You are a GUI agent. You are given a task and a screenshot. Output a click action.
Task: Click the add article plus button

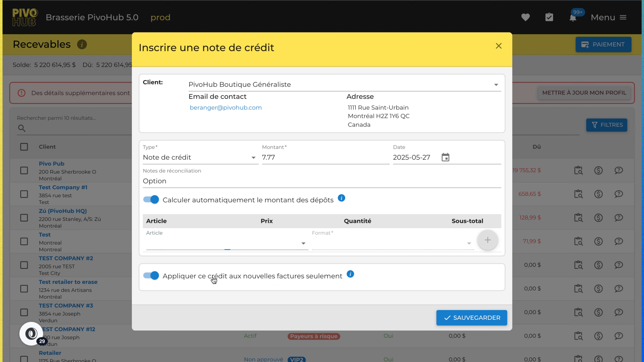pos(487,240)
